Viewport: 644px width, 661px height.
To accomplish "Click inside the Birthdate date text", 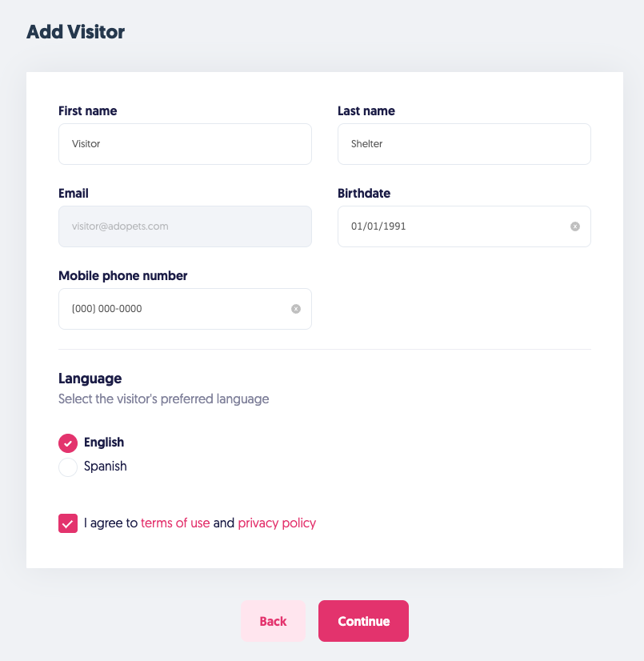I will [379, 226].
